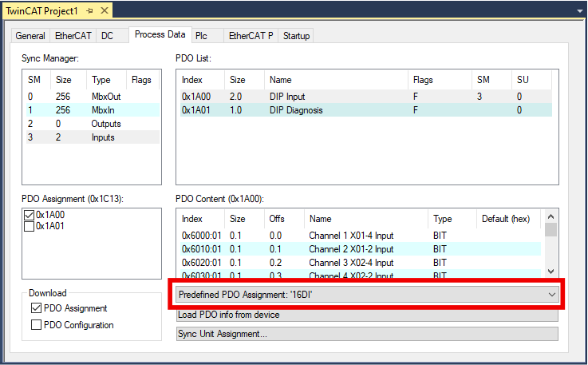
Task: Select Sync Manager row Inputs
Action: (x=93, y=137)
